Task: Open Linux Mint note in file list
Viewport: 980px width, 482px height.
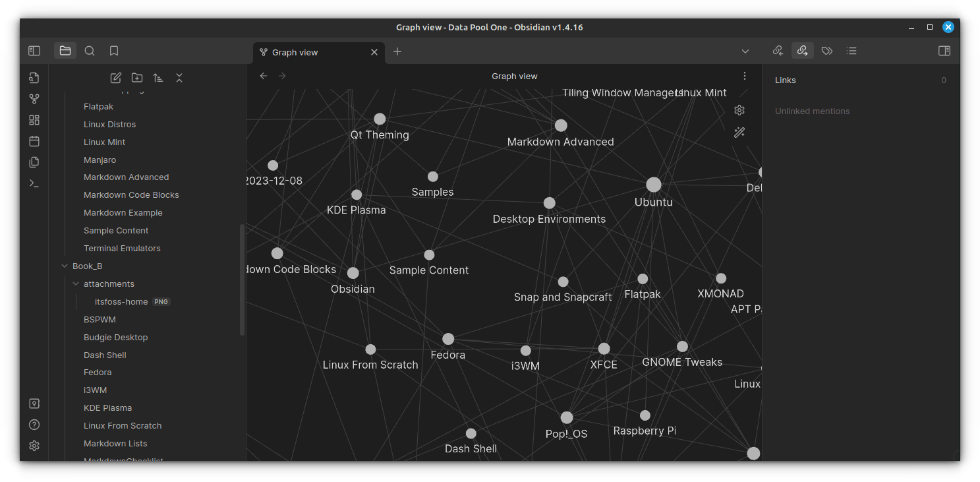Action: click(x=105, y=142)
